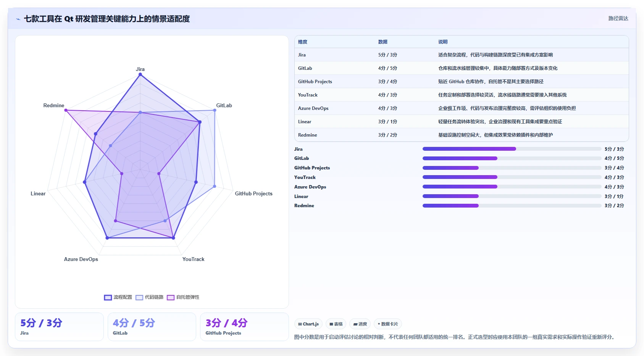Click table cell 3分 / 1分
Image resolution: width=644 pixels, height=356 pixels.
(x=388, y=122)
